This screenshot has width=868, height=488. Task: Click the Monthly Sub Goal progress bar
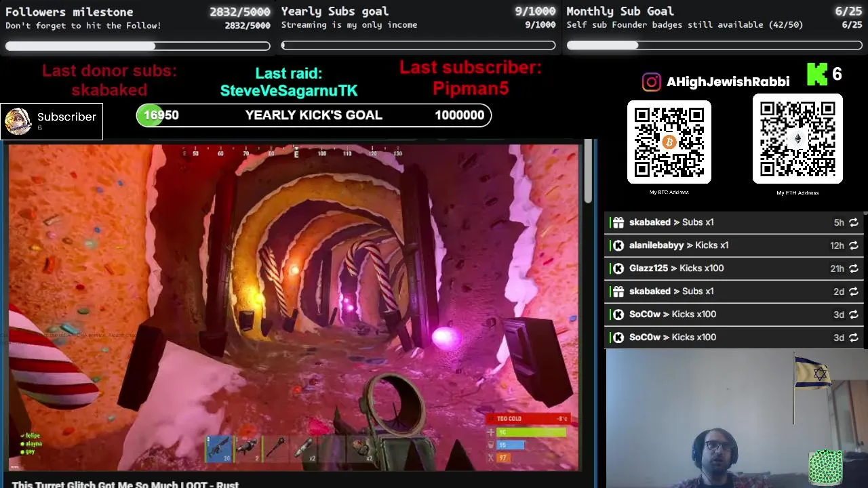714,45
